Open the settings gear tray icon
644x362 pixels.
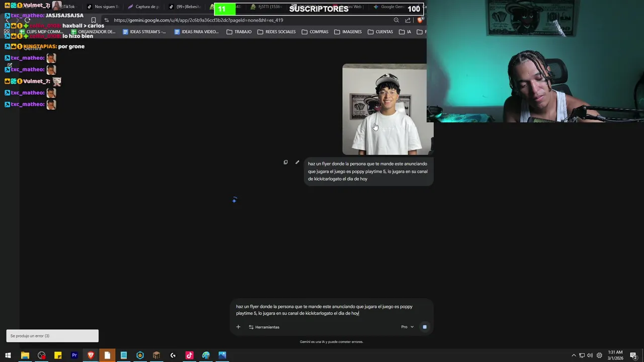point(599,355)
